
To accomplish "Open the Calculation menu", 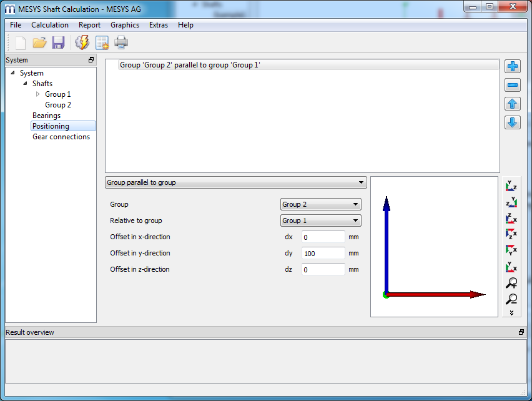I will tap(50, 25).
